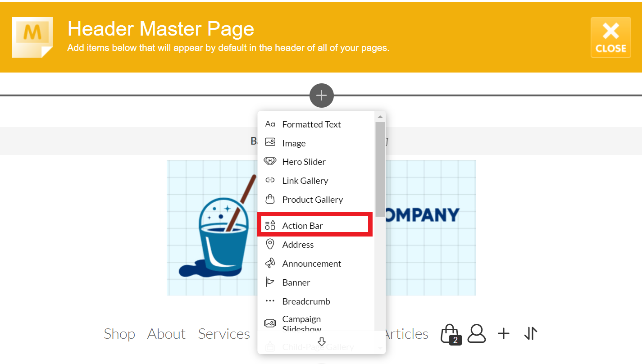Click the Campaign Slideshow icon
Viewport: 642px width, 364px height.
(x=270, y=323)
